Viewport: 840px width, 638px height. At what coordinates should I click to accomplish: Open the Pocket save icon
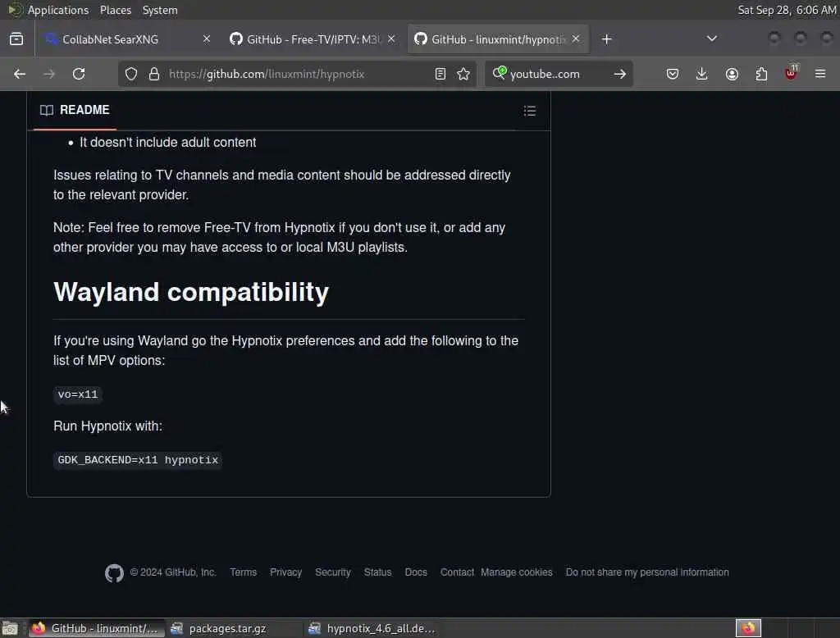point(673,74)
